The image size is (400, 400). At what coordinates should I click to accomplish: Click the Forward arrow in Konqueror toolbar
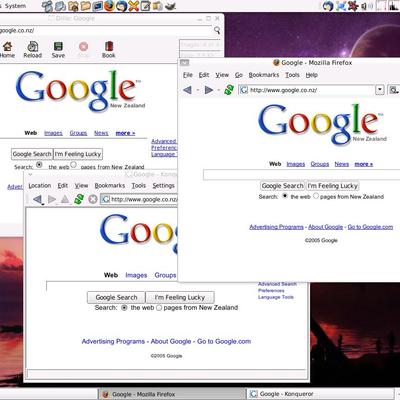52,199
